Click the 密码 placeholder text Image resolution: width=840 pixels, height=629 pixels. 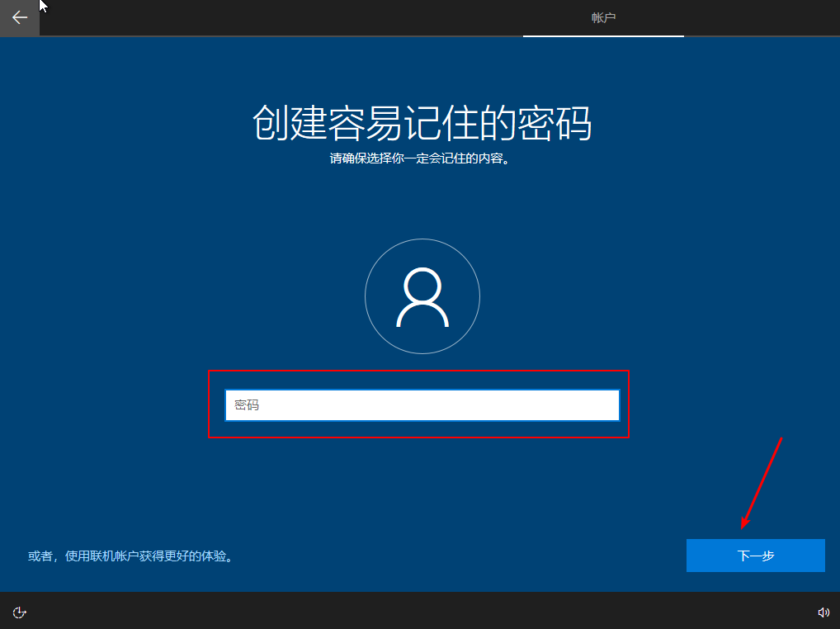click(x=247, y=405)
